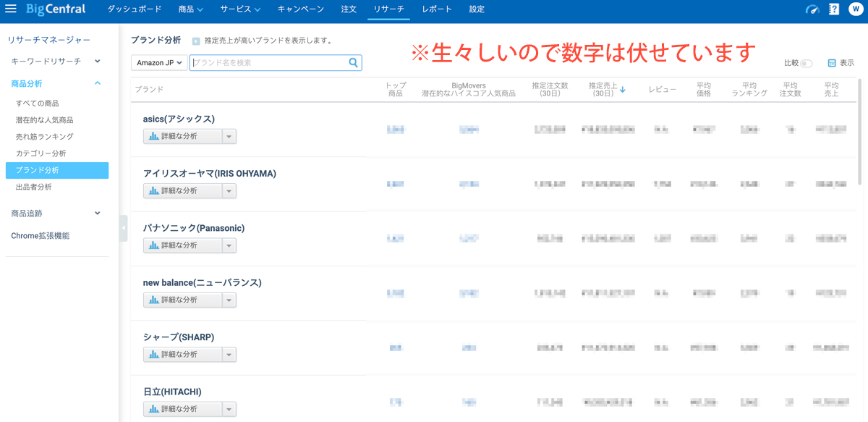This screenshot has width=868, height=422.
Task: Open dropdown arrow beside アイリスオーヤマ 詳細な分析
Action: tap(229, 191)
